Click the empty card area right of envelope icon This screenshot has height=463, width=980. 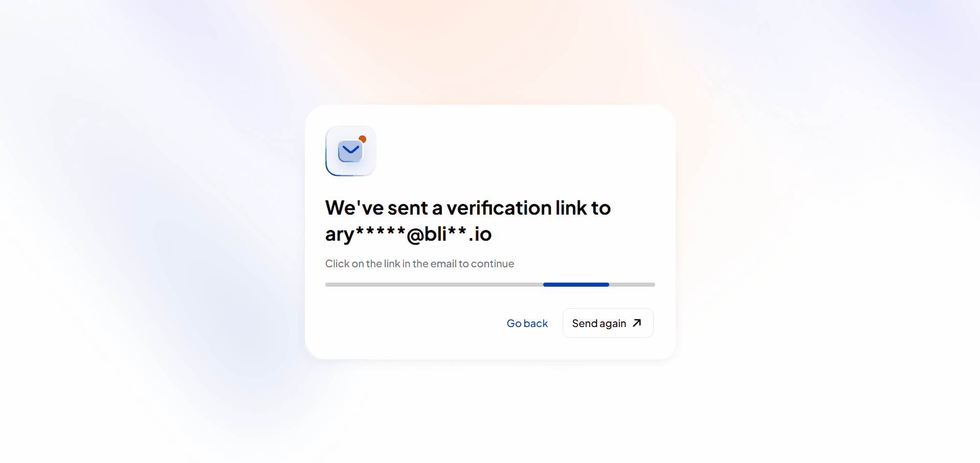(x=511, y=151)
